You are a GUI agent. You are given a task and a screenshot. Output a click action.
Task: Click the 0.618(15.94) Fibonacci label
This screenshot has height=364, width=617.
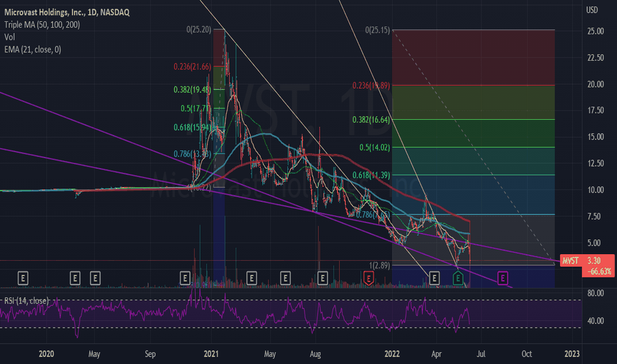[193, 127]
